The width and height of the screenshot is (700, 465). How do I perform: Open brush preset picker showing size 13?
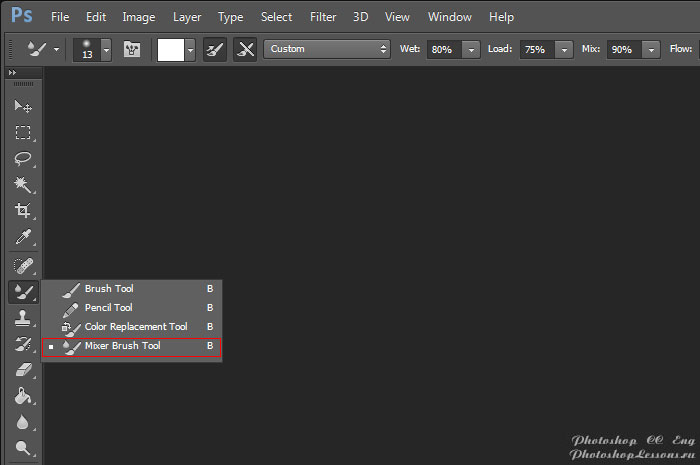point(87,49)
